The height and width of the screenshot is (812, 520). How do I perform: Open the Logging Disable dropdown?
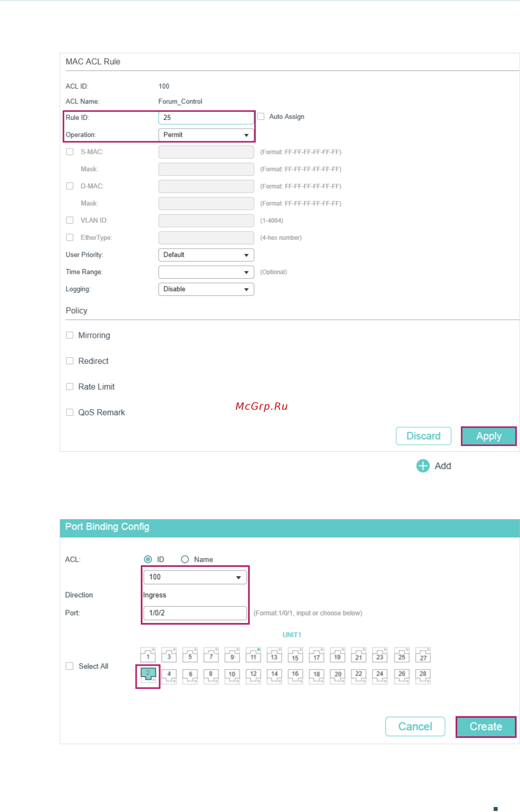coord(206,289)
